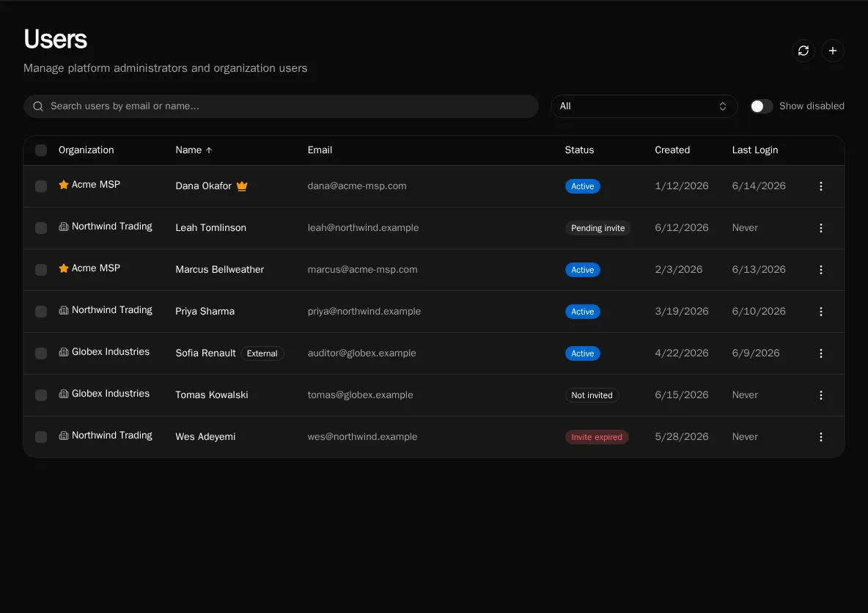Click created date 4/22/2026

pyautogui.click(x=682, y=353)
